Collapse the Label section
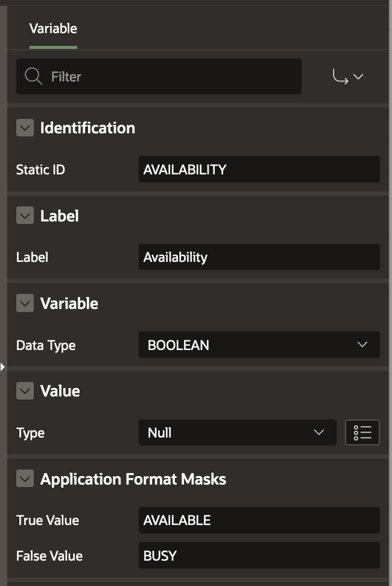Viewport: 392px width, 586px height. 25,216
